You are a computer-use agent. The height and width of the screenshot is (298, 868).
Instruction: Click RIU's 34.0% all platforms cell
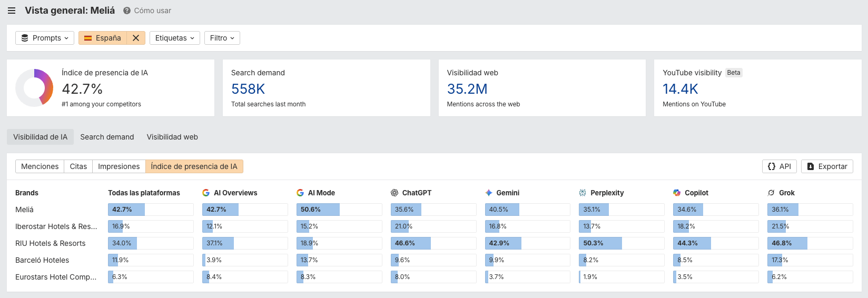151,243
